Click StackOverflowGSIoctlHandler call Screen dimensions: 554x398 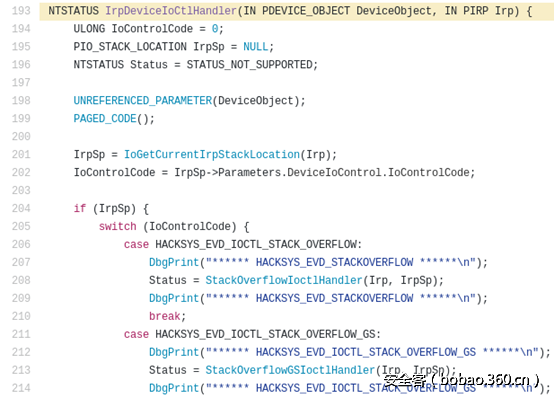pyautogui.click(x=290, y=370)
